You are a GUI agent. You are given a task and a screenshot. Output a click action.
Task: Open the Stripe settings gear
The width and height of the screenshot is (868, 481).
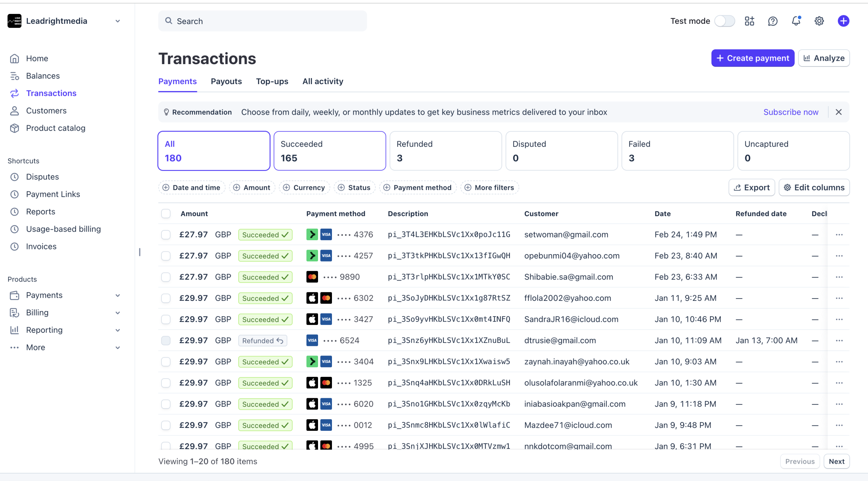[819, 21]
